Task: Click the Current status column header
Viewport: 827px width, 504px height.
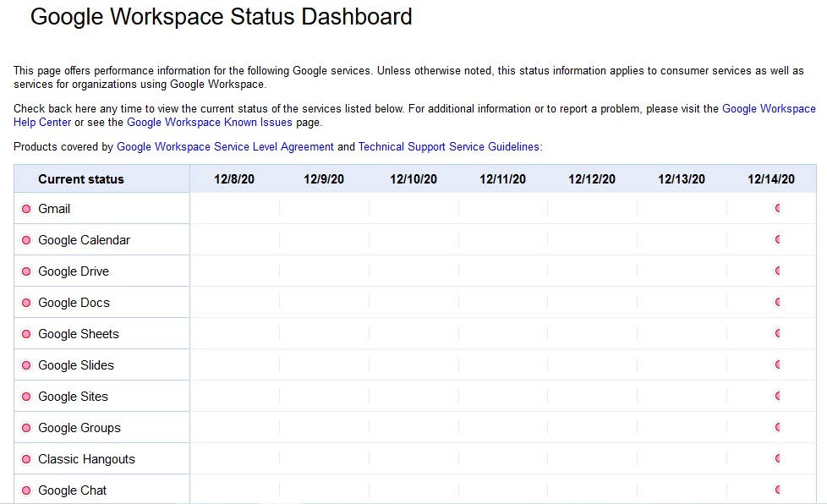Action: point(80,179)
